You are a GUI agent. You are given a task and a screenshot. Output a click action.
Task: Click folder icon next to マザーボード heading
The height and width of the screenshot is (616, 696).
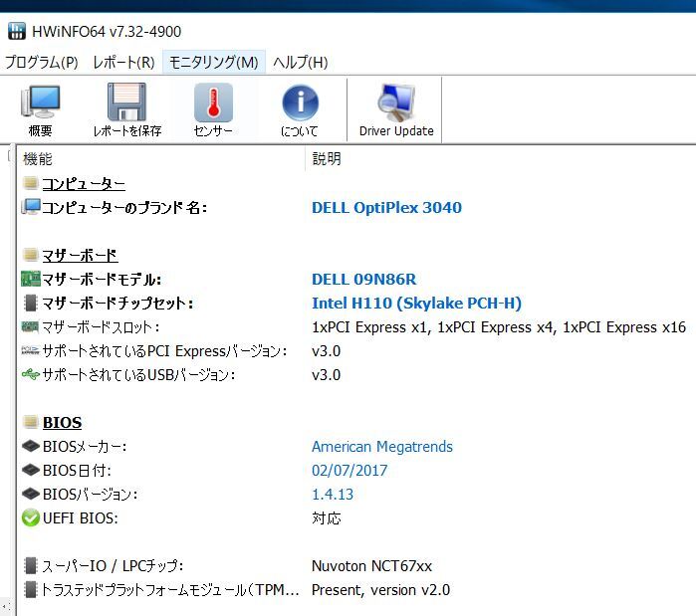(31, 255)
